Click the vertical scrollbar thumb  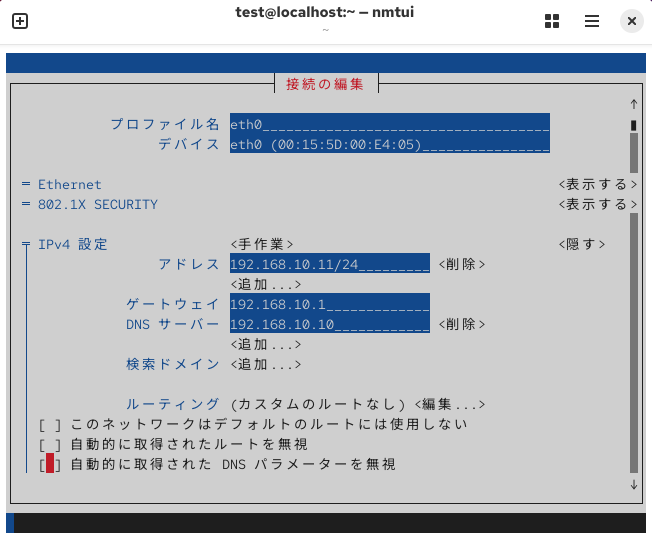tap(633, 126)
